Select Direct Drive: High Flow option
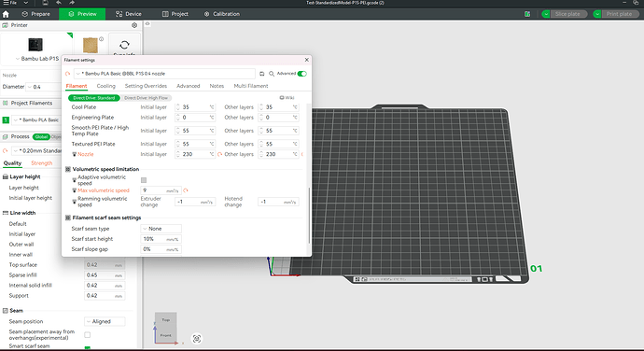Screen dimensions: 644x351 pos(146,98)
